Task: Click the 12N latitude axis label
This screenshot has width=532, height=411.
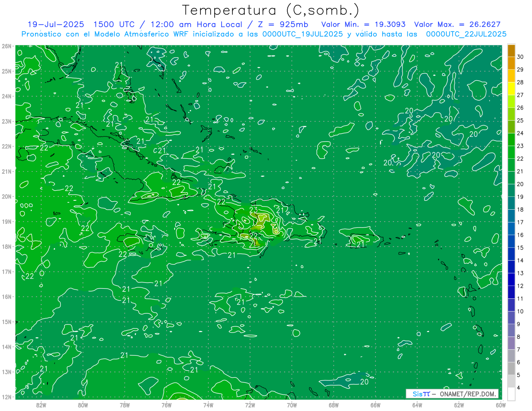Action: click(7, 397)
